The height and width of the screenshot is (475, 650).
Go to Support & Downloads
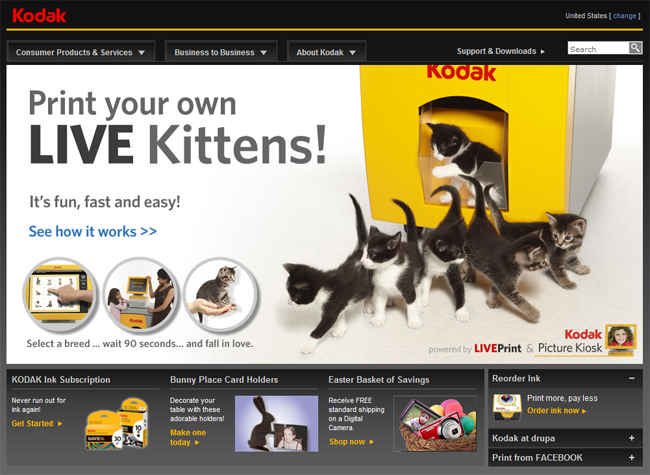[501, 51]
